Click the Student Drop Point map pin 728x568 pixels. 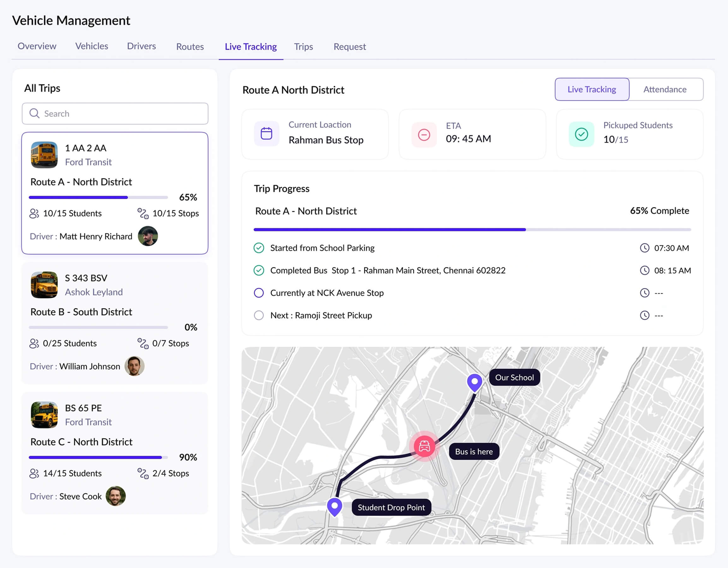click(x=334, y=506)
